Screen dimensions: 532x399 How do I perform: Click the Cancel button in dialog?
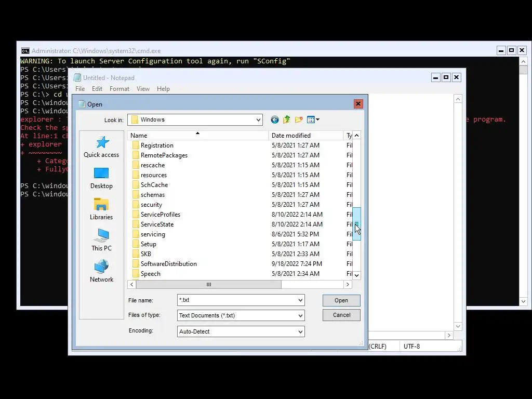[341, 315]
